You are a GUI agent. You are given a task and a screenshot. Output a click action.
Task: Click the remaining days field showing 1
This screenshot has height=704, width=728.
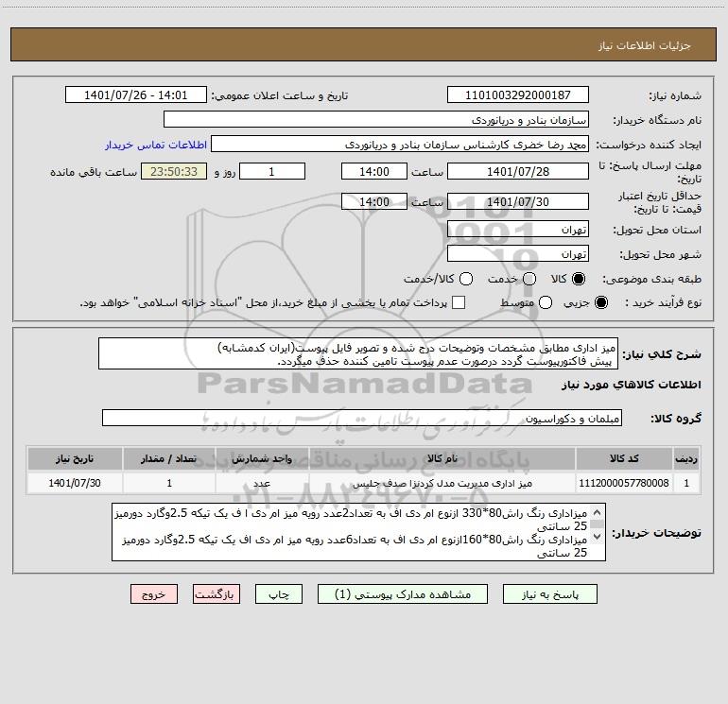pos(271,171)
